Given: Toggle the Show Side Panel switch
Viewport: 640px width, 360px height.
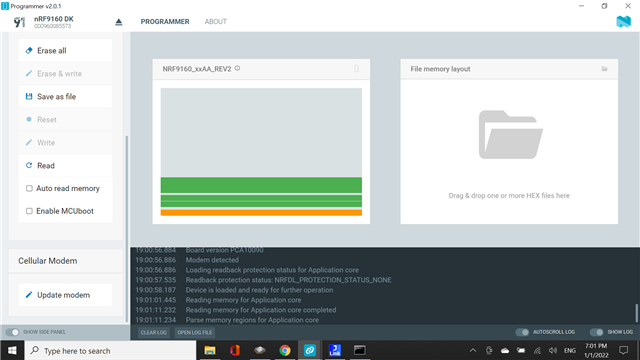Looking at the screenshot, I should point(12,332).
